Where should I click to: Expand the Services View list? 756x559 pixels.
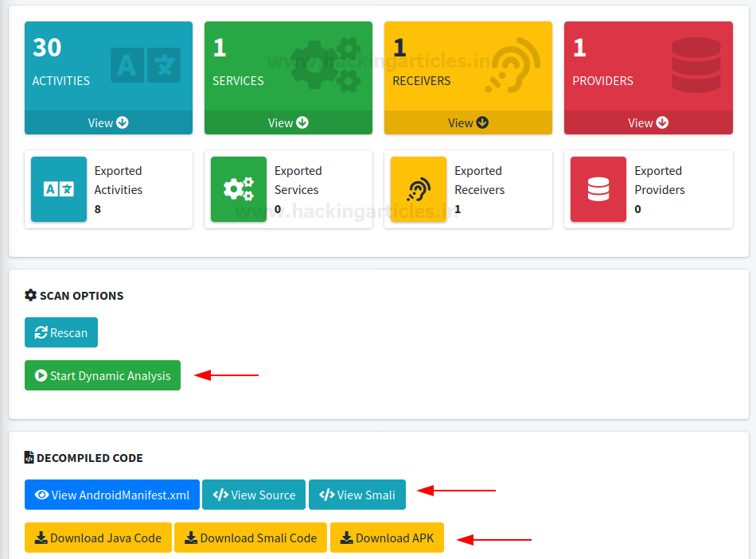pyautogui.click(x=288, y=122)
